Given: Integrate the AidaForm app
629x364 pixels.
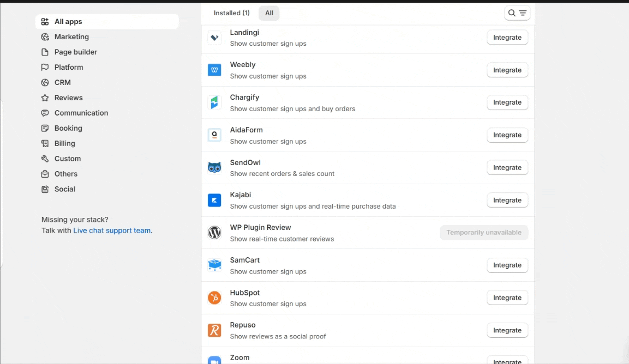Looking at the screenshot, I should (x=507, y=135).
